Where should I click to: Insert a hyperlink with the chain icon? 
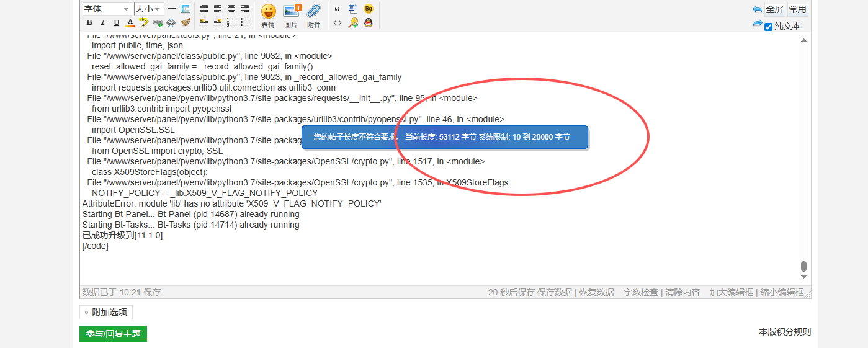(158, 22)
